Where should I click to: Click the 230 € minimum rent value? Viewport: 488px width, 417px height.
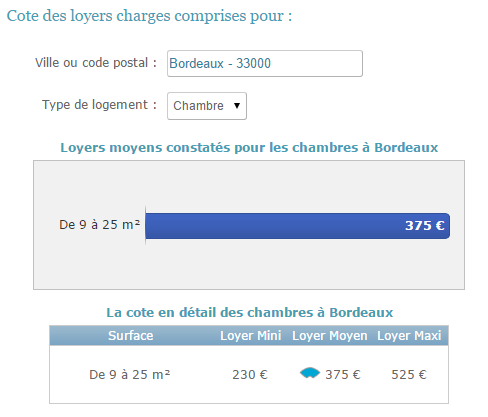tap(250, 375)
